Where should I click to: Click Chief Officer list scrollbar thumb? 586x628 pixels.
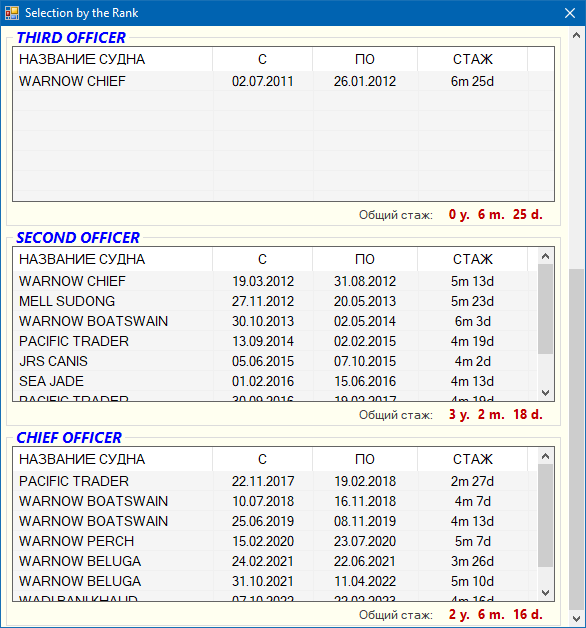[x=545, y=515]
